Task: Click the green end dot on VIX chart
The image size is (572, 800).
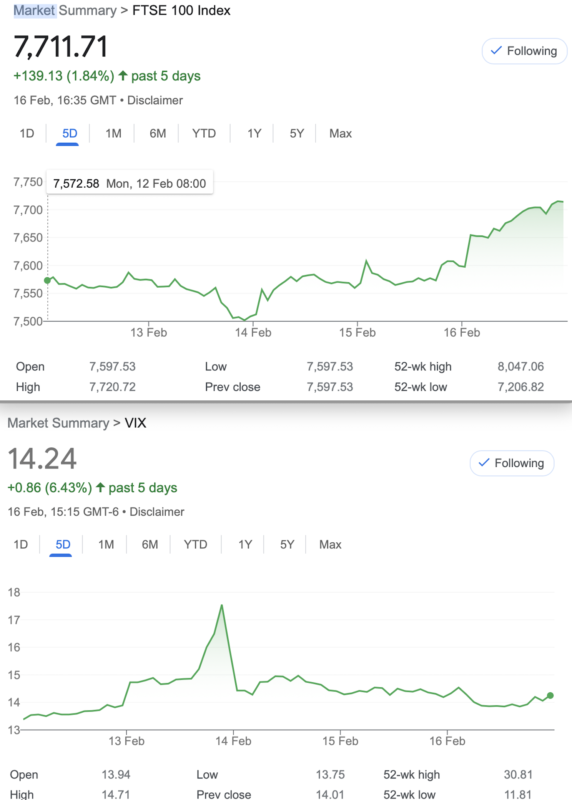Action: coord(550,695)
